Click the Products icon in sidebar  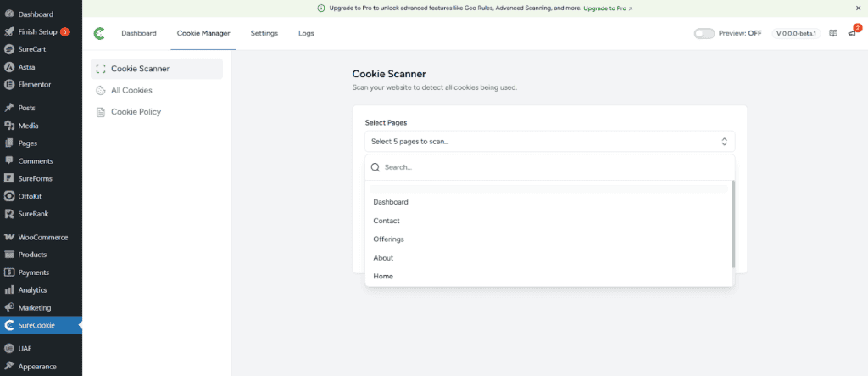8,255
